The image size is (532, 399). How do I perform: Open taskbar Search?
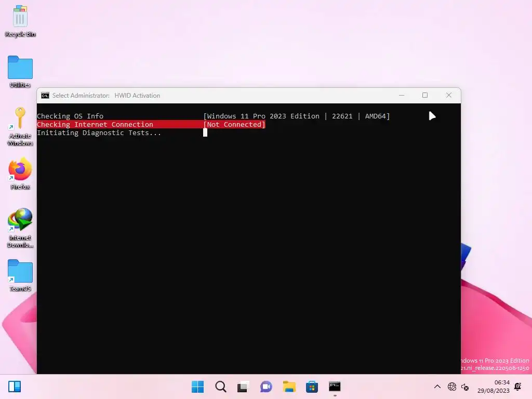[x=220, y=387]
